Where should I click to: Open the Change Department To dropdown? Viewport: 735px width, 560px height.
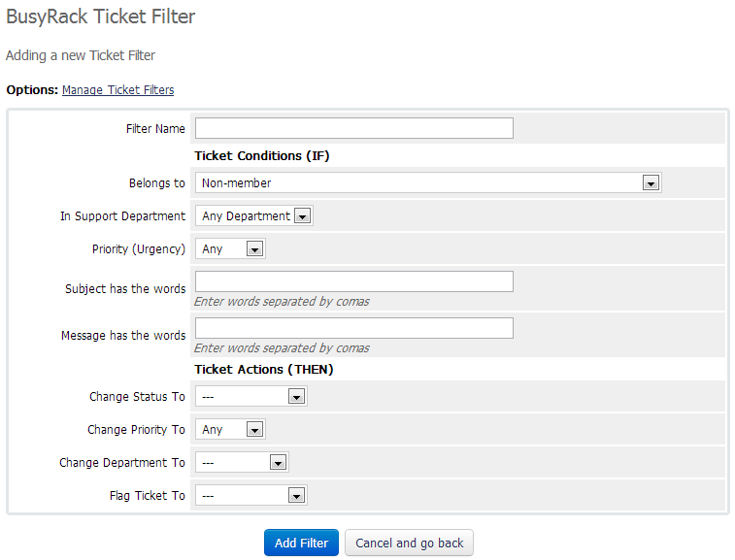coord(242,463)
